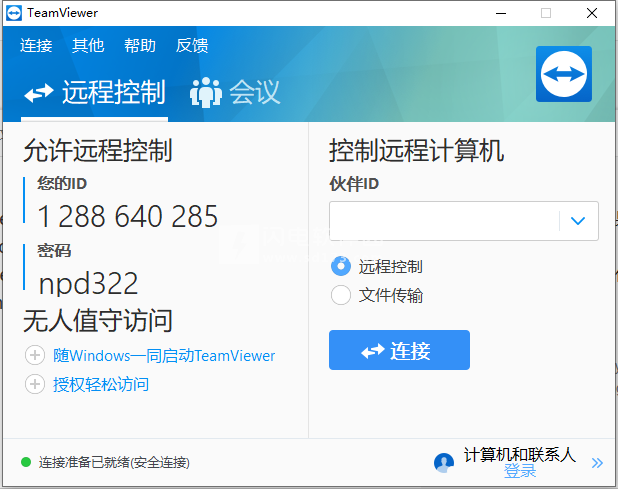Viewport: 618px width, 489px height.
Task: Click the large TeamViewer logo in the header
Action: coord(564,74)
